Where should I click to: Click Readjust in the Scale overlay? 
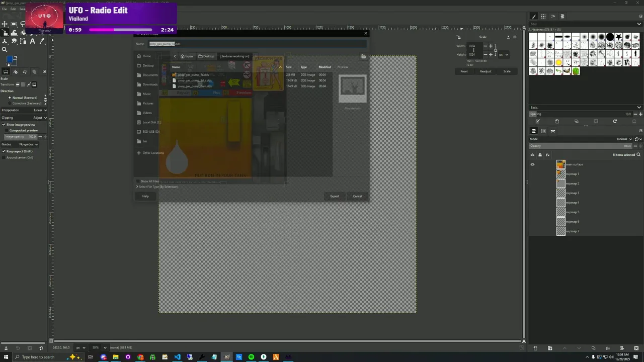click(486, 71)
